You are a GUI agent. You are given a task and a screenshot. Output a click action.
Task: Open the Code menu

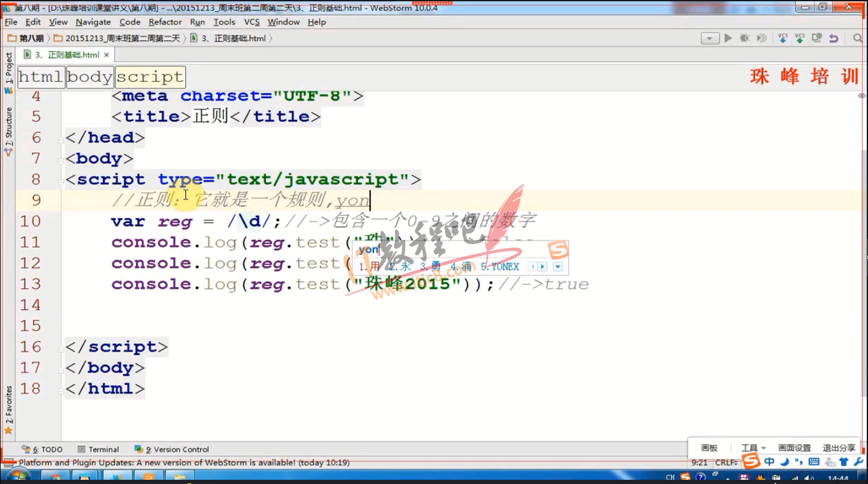click(x=130, y=22)
